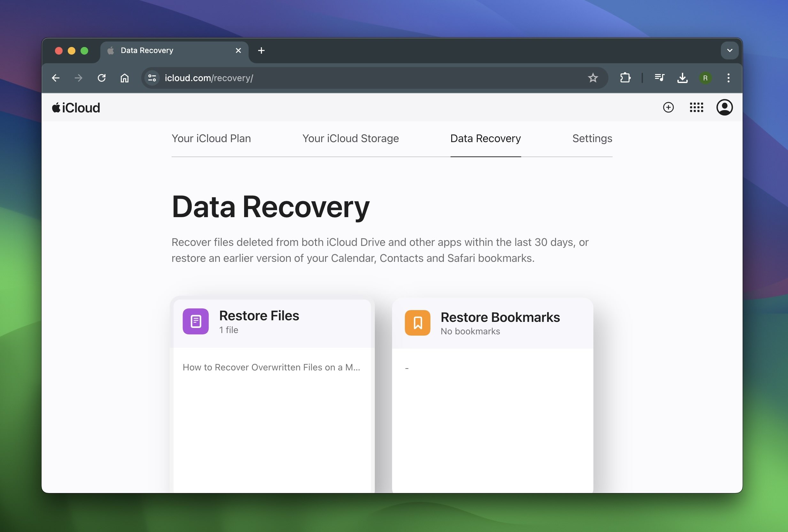The image size is (788, 532).
Task: Click the 'No bookmarks' text
Action: pyautogui.click(x=470, y=331)
